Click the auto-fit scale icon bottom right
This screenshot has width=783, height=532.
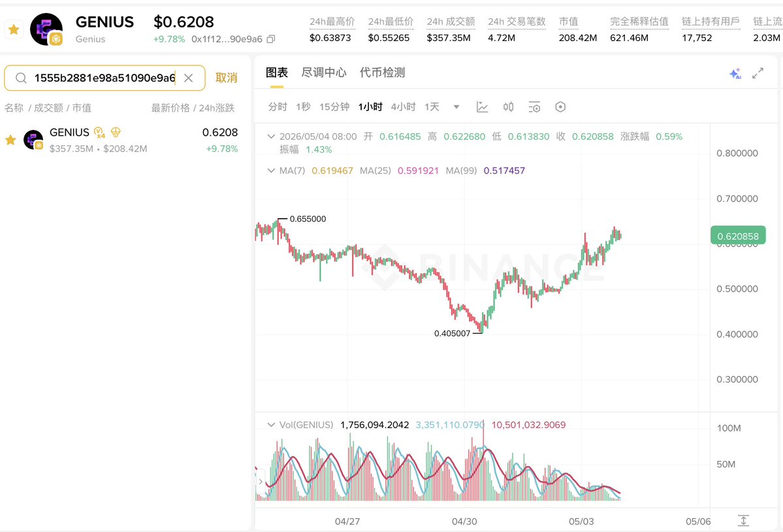(743, 520)
